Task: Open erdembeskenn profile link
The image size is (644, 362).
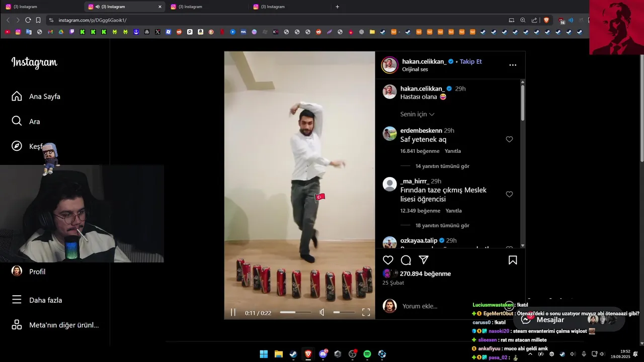Action: [x=421, y=130]
